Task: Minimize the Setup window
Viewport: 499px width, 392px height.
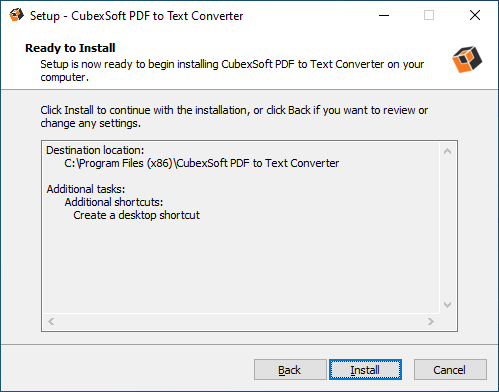Action: 384,15
